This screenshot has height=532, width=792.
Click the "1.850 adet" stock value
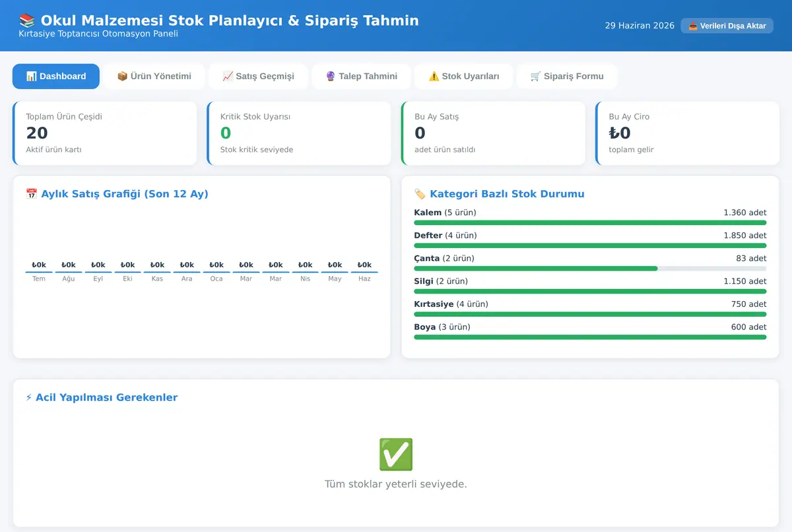pos(745,236)
